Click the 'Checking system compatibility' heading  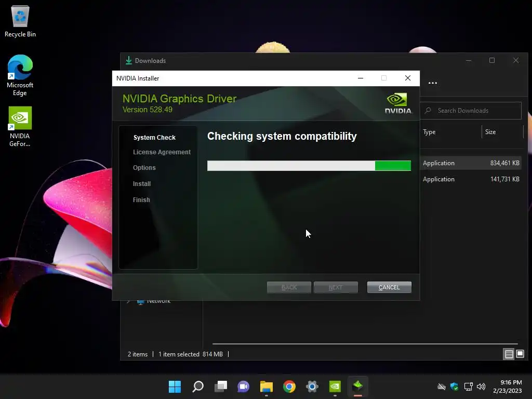click(282, 136)
